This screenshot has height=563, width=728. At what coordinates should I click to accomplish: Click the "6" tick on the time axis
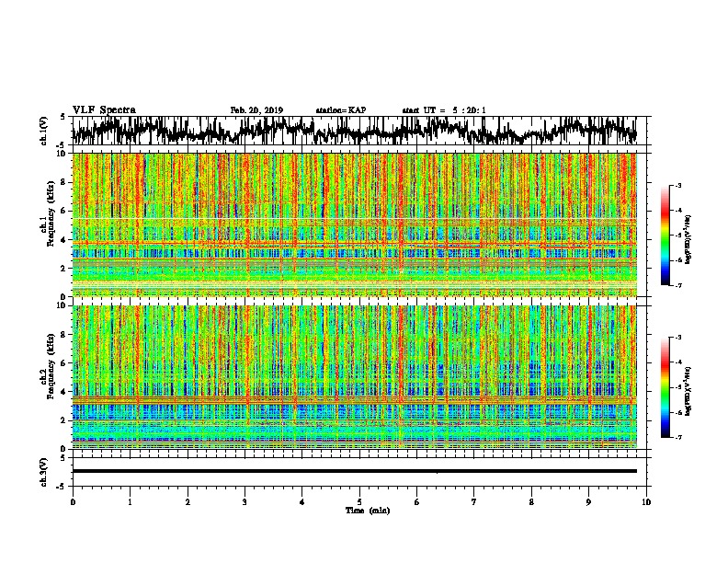pyautogui.click(x=416, y=502)
